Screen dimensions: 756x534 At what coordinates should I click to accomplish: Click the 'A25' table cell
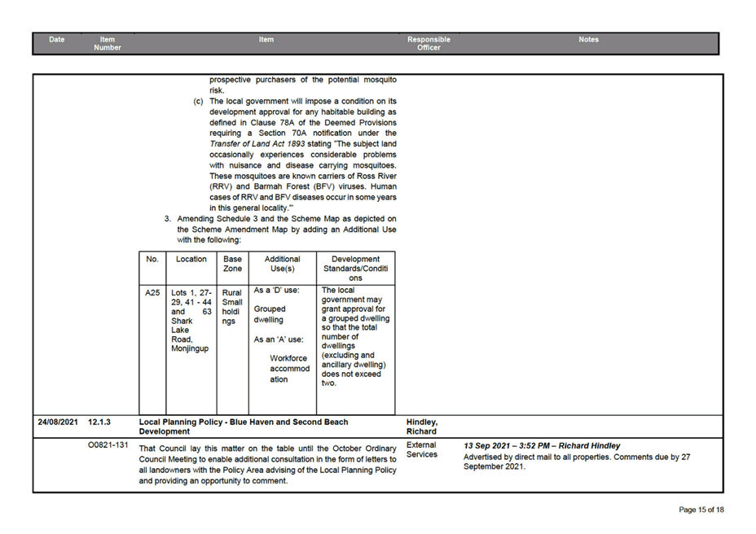(x=152, y=292)
